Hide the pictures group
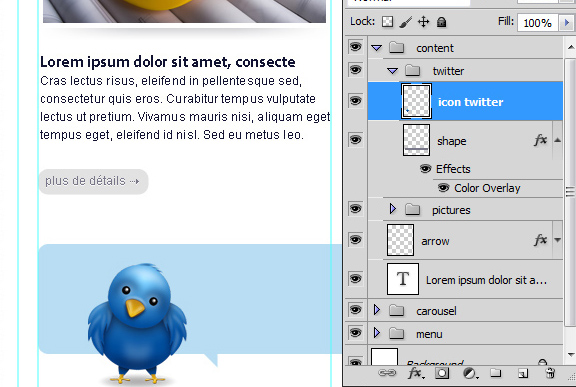Screen dimensions: 576x387 pyautogui.click(x=355, y=209)
